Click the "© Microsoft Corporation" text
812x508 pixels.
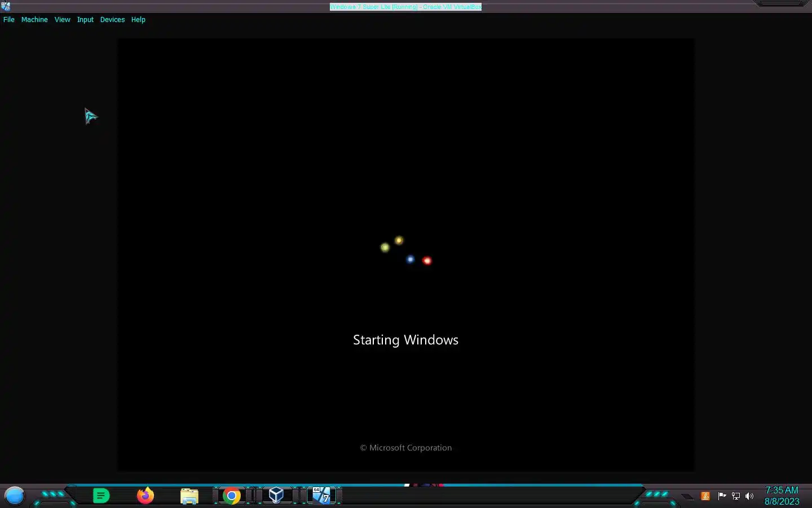(x=406, y=448)
